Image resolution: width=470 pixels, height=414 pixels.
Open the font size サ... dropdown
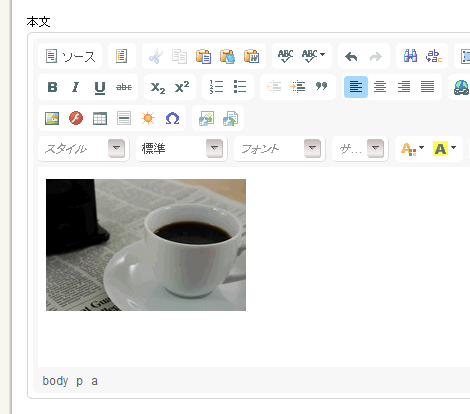[360, 148]
